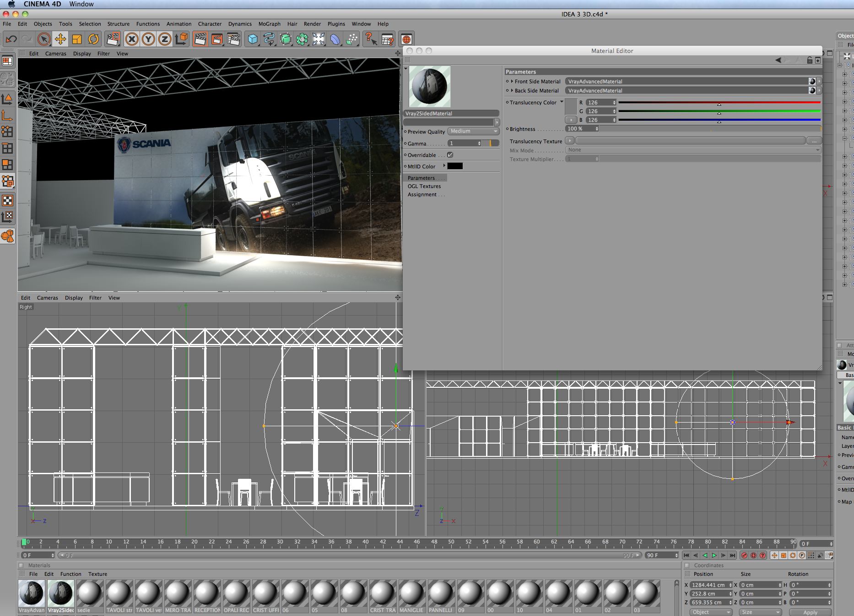The width and height of the screenshot is (854, 616).
Task: Expand the Translucency Color options arrow
Action: click(x=562, y=102)
